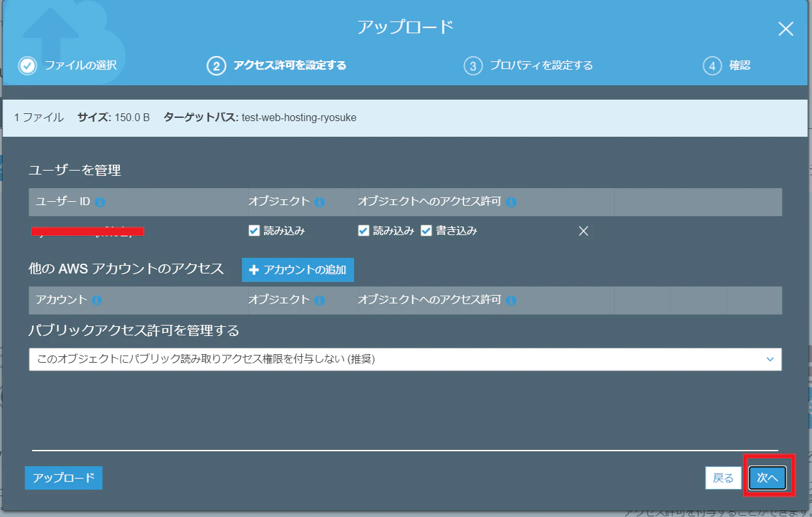812x517 pixels.
Task: Toggle 読み込み checkbox under オブジェクトへのアクセス許可
Action: (x=364, y=231)
